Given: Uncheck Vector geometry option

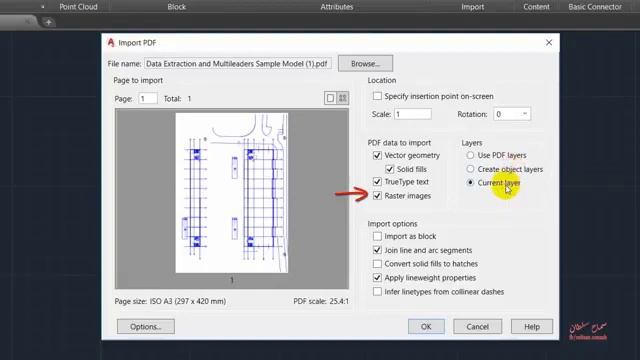Looking at the screenshot, I should (x=378, y=156).
